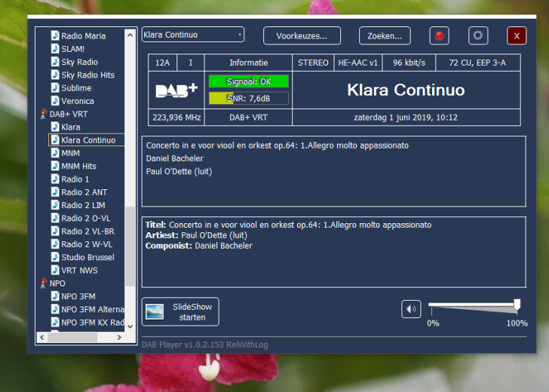Click the Artiest: Paul O'Dette line

coord(196,235)
